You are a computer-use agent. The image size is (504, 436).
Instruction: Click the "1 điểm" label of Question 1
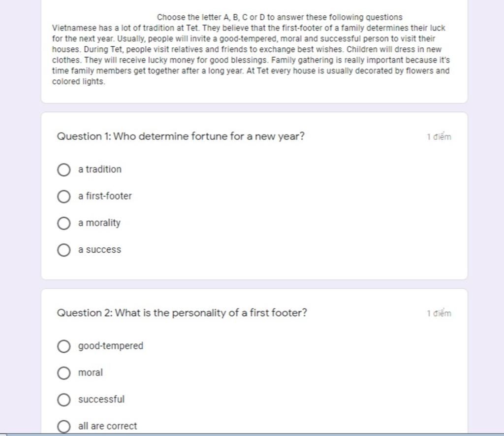coord(439,137)
